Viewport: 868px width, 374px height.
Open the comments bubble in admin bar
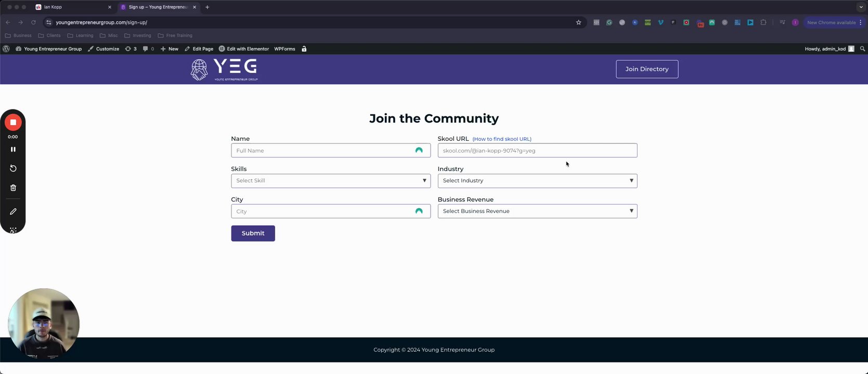pos(148,49)
